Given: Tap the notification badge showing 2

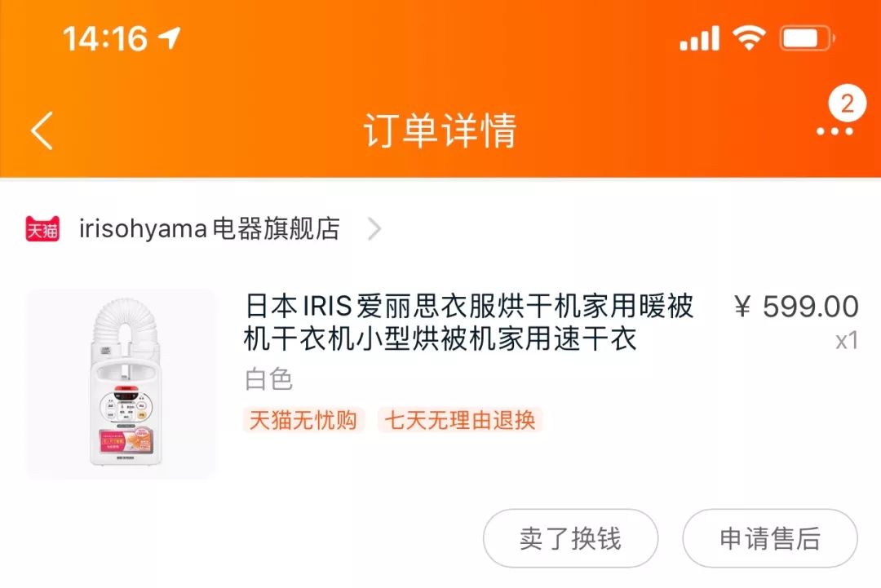Looking at the screenshot, I should click(848, 104).
